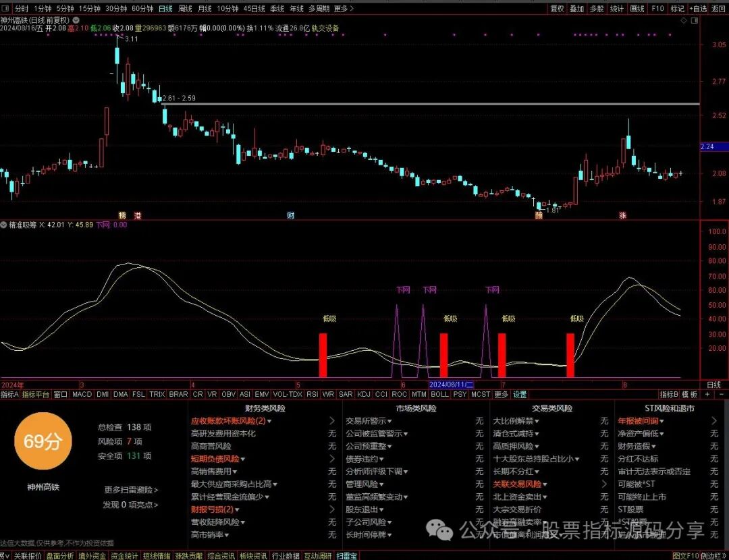The width and height of the screenshot is (729, 560).
Task: Expand 公司被监管警示 dropdown triangle
Action: click(x=406, y=434)
